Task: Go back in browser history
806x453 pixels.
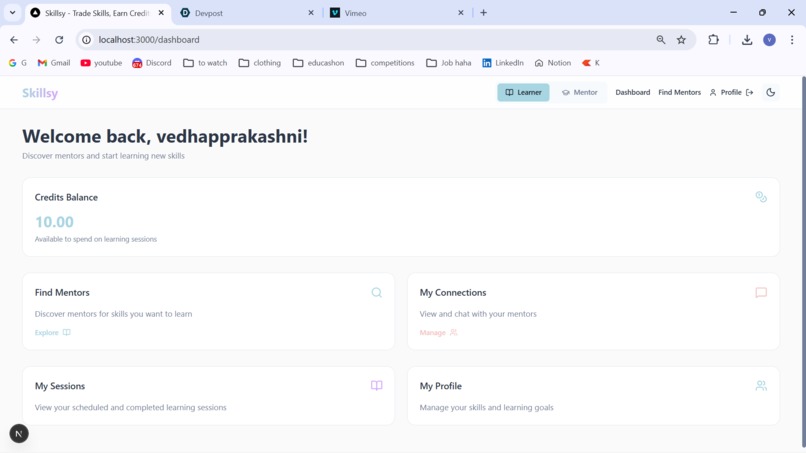Action: point(14,40)
